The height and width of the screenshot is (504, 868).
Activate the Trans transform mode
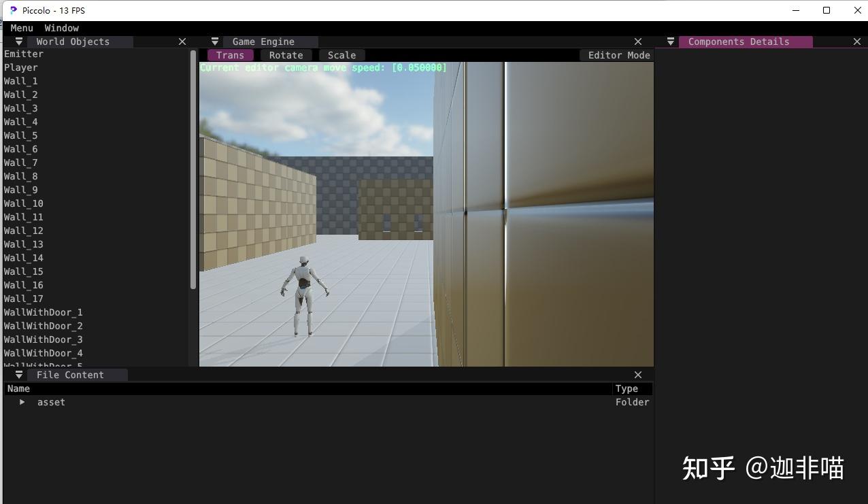pos(230,55)
